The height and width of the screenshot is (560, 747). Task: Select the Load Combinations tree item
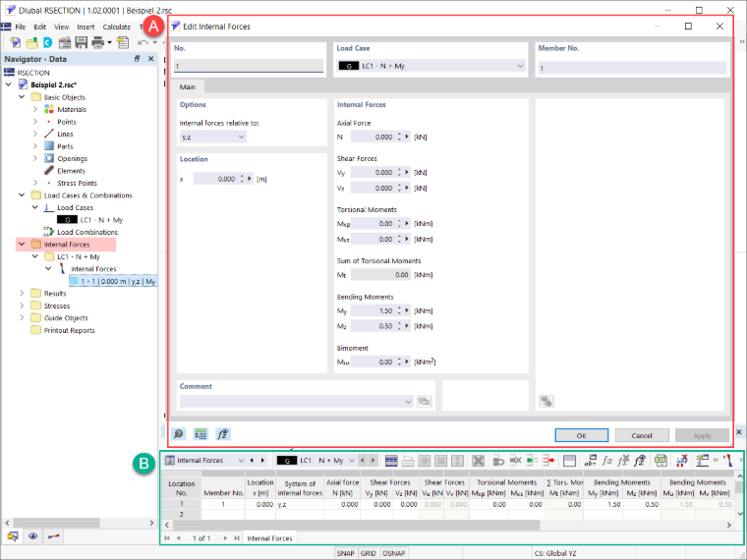[87, 232]
